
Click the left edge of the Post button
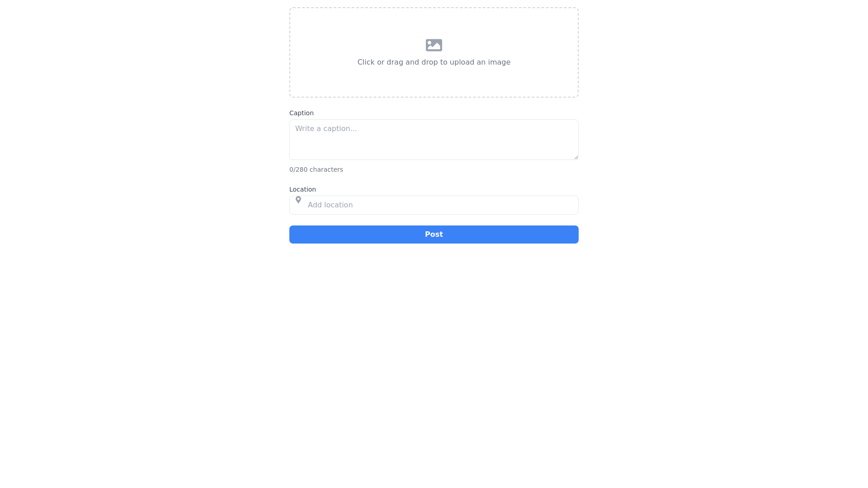coord(295,235)
